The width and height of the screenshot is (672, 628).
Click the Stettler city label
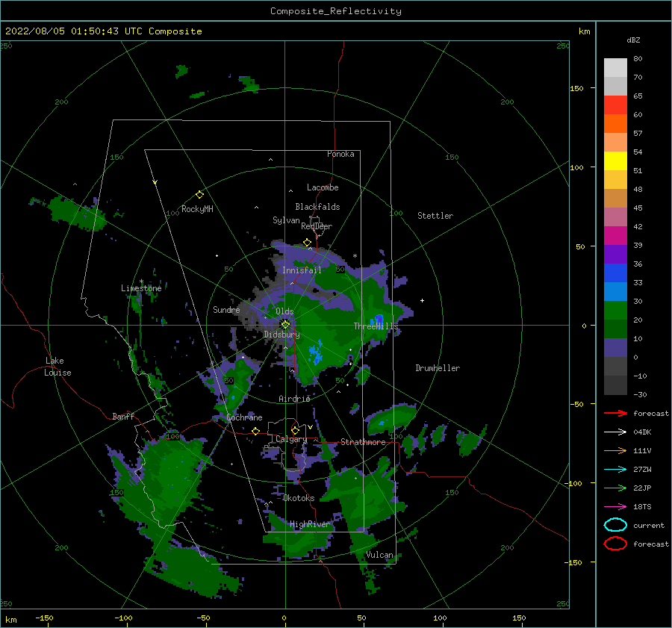[x=435, y=216]
